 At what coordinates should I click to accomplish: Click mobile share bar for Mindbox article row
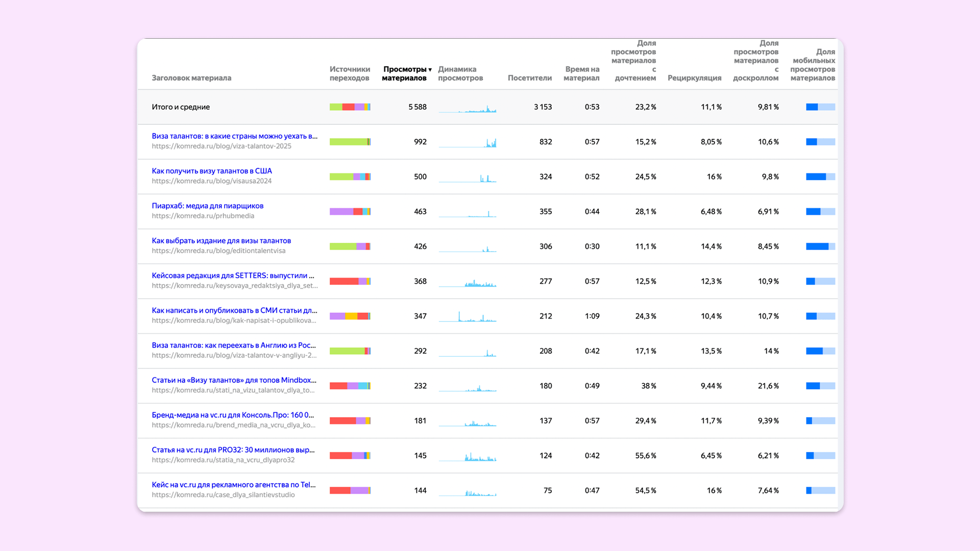point(820,386)
